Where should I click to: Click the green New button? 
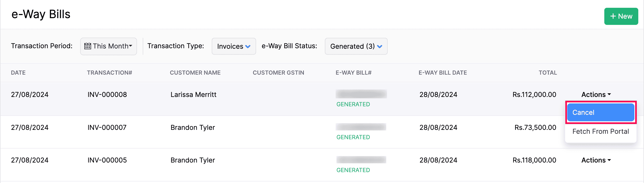(621, 16)
